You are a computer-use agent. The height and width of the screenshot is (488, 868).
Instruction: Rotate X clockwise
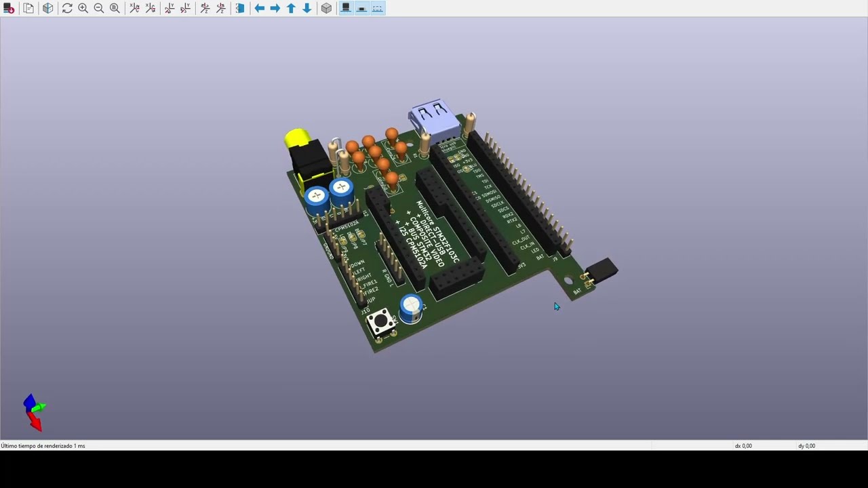tap(134, 8)
